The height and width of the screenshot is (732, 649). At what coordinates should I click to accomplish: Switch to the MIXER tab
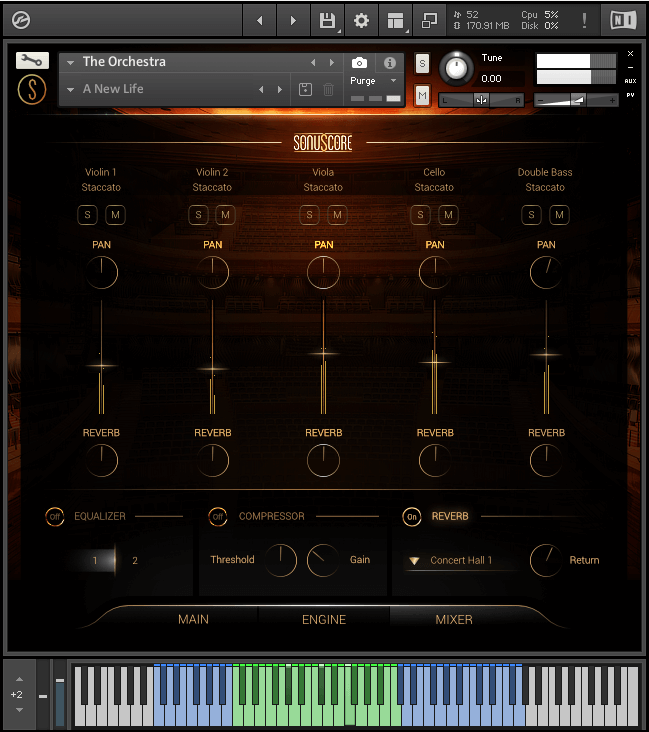(x=454, y=619)
